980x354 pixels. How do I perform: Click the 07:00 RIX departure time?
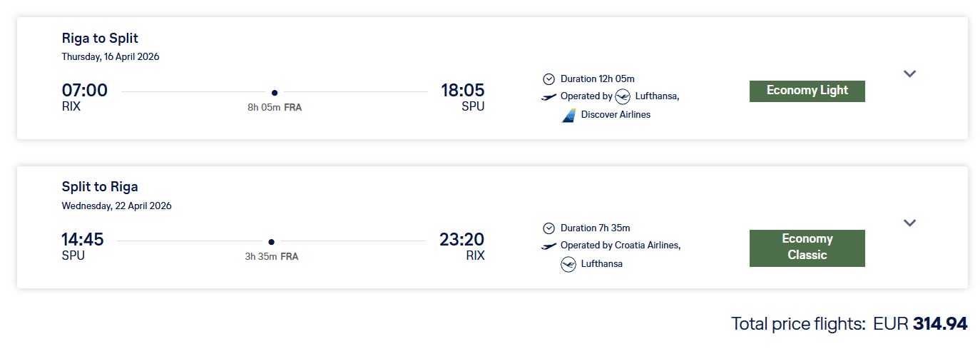pyautogui.click(x=85, y=91)
